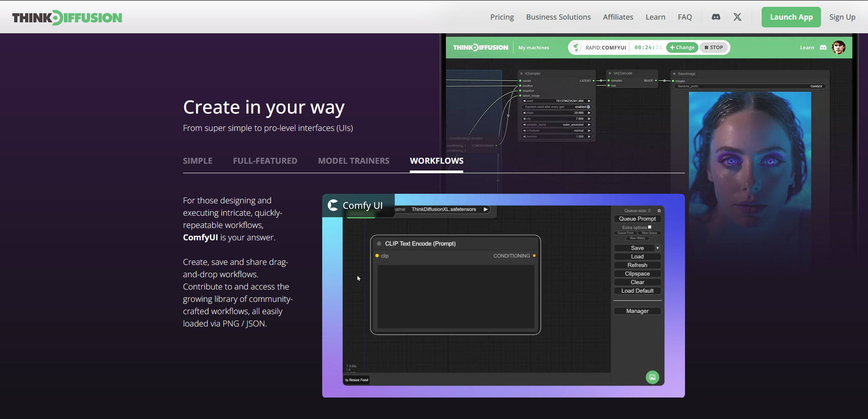Click the rocket icon beside RAPID:COMFYUI

576,47
